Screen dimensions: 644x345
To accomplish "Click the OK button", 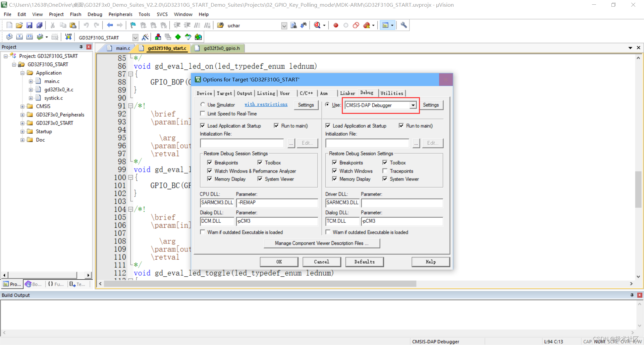I will click(279, 262).
